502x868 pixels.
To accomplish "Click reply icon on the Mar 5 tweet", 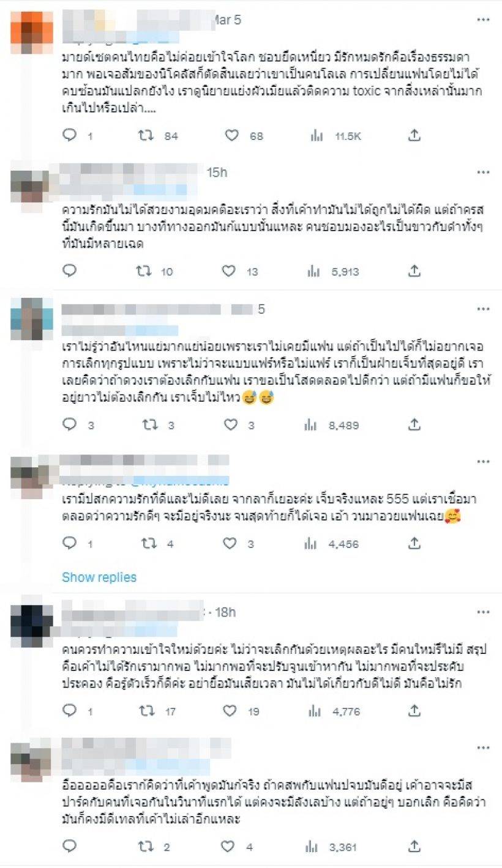I will [x=70, y=135].
